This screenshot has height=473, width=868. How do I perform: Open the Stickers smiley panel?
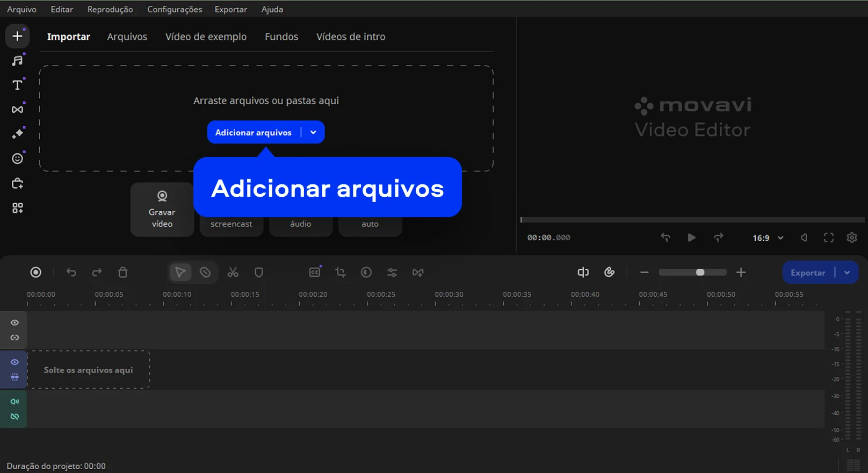[x=17, y=159]
